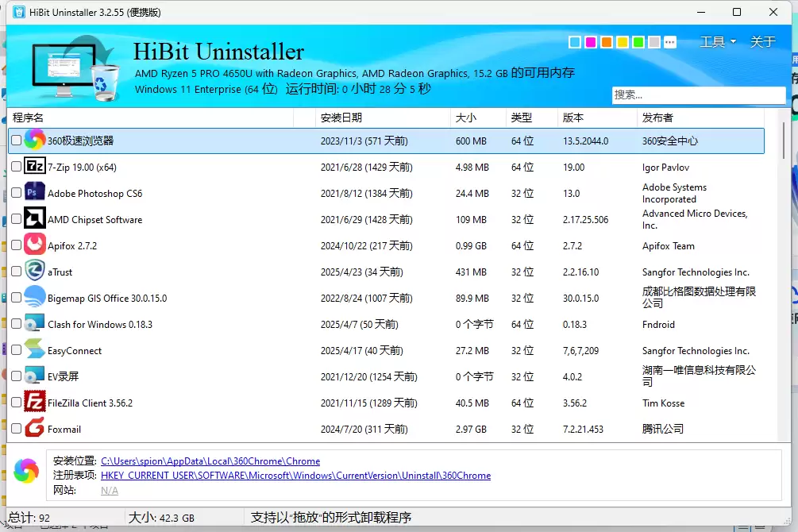Check the box next to Clash for Windows
This screenshot has height=532, width=798.
coord(17,323)
